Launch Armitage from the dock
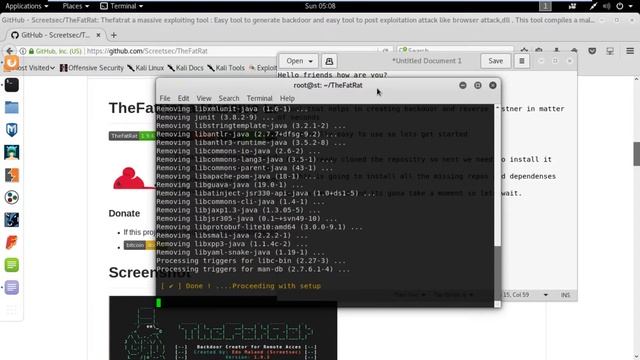 [x=11, y=152]
